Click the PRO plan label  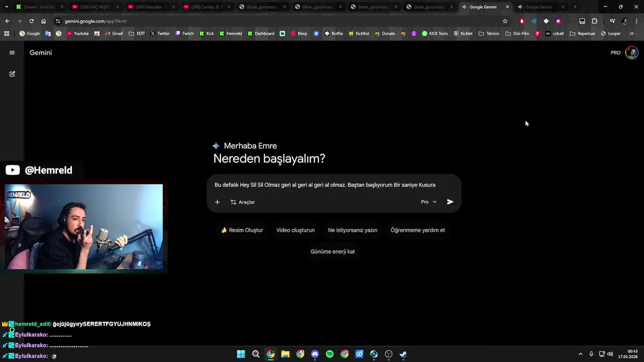pos(615,53)
